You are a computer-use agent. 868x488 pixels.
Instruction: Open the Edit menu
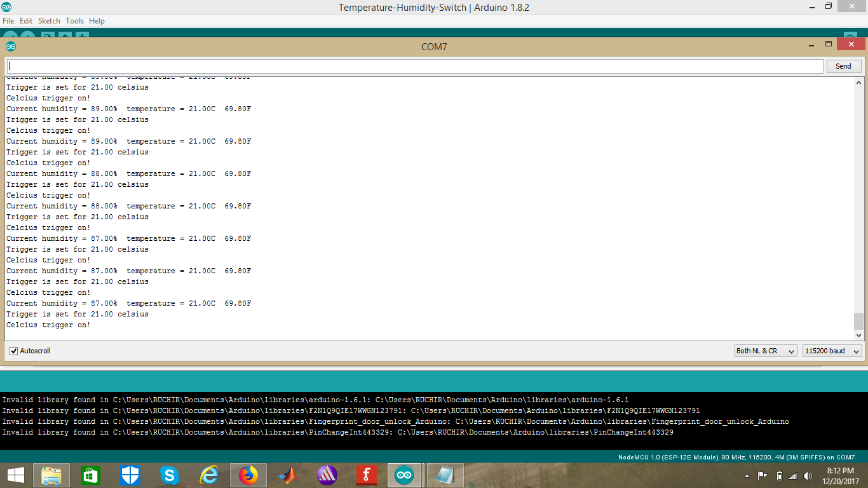tap(26, 21)
